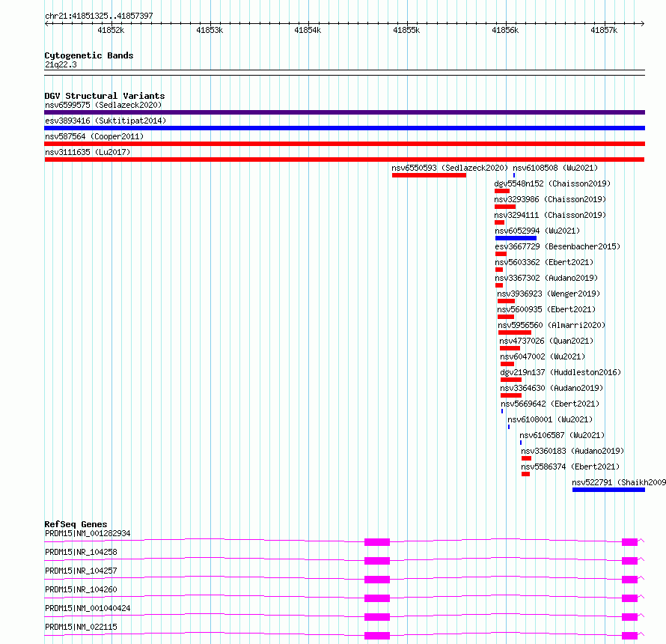Click the second exon block of NR_104257

pos(629,580)
